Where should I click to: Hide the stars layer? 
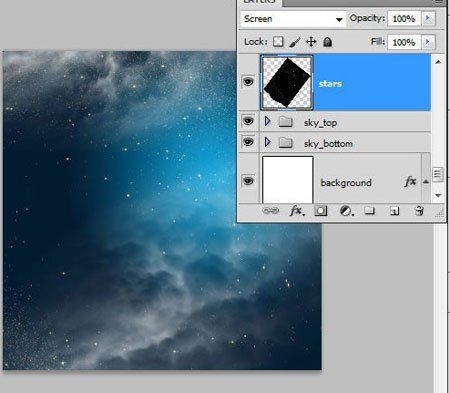pos(248,82)
